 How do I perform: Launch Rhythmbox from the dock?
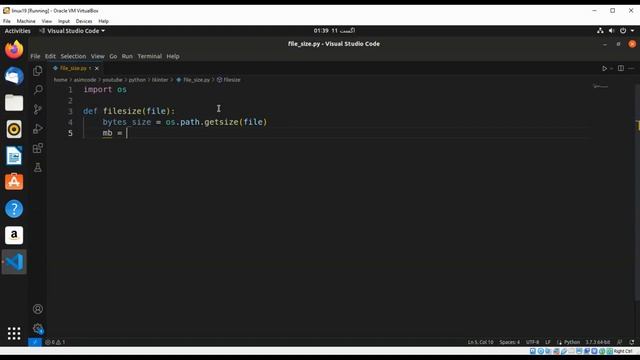[x=14, y=129]
